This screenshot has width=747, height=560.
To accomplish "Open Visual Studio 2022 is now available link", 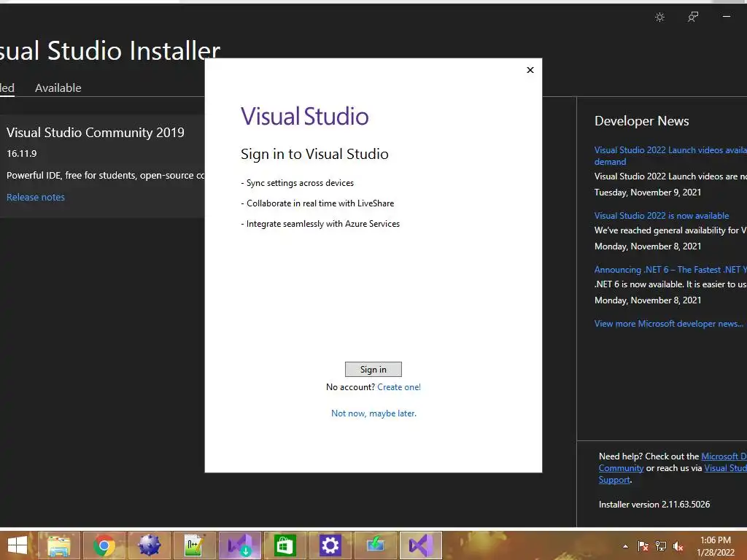I will click(661, 216).
